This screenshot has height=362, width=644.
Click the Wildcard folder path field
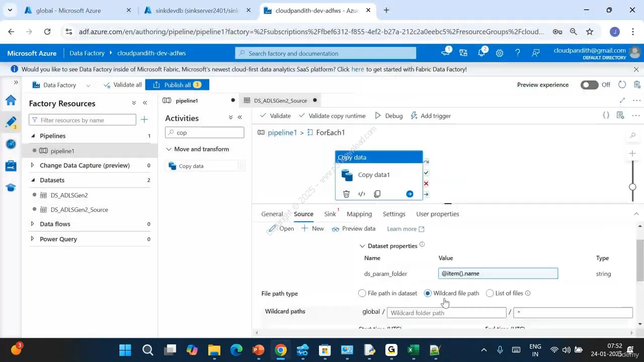pos(446,313)
